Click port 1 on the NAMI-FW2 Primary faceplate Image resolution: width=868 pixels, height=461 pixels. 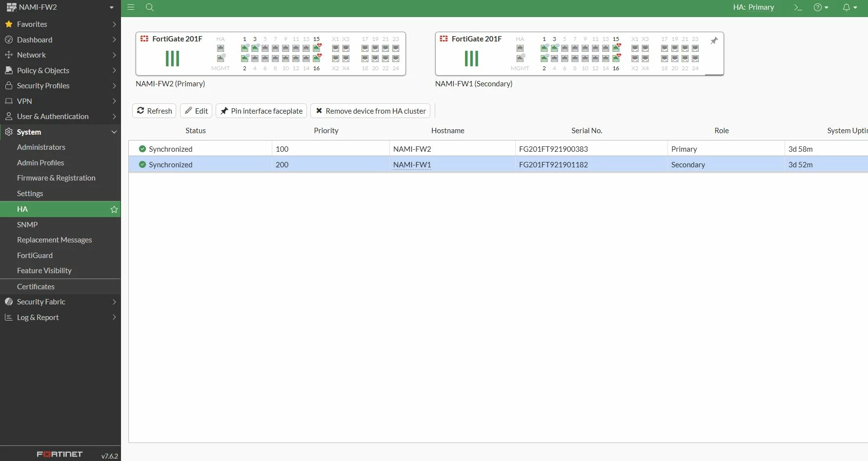(244, 48)
